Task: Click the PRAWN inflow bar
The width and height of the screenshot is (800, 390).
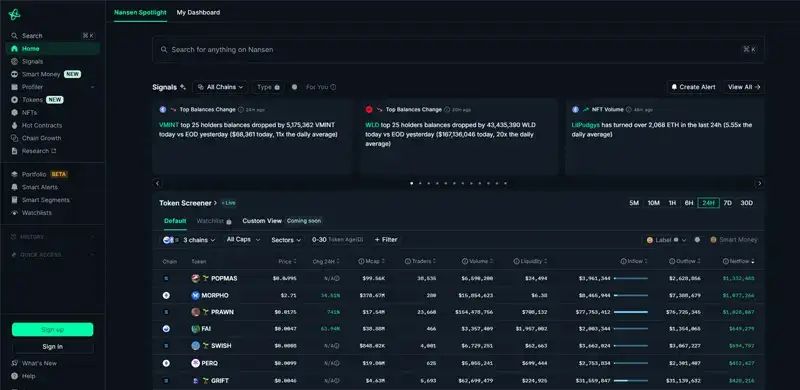Action: pyautogui.click(x=631, y=312)
